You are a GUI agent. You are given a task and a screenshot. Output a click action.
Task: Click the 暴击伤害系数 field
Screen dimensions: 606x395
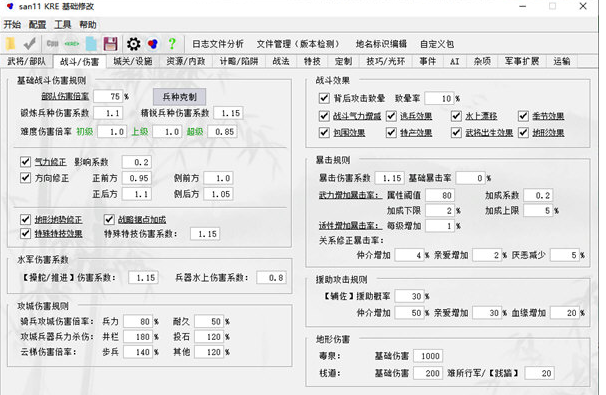[390, 178]
